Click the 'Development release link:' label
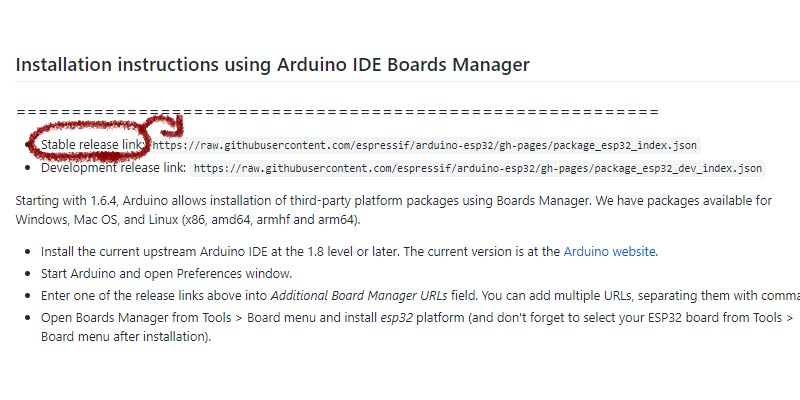The image size is (800, 400). (113, 168)
